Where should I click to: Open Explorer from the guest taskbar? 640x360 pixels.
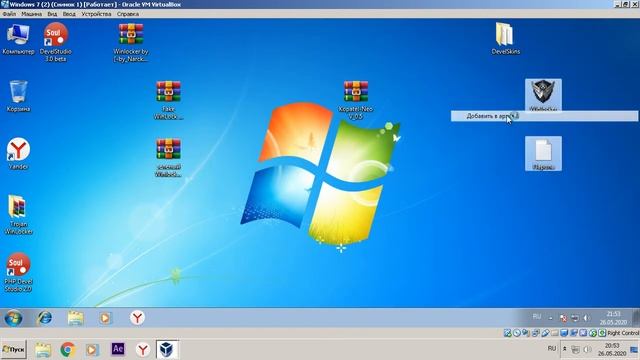pyautogui.click(x=76, y=318)
